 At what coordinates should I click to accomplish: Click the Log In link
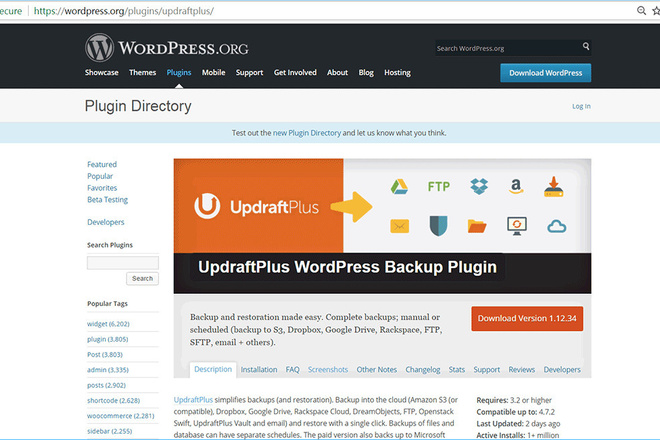pos(581,106)
